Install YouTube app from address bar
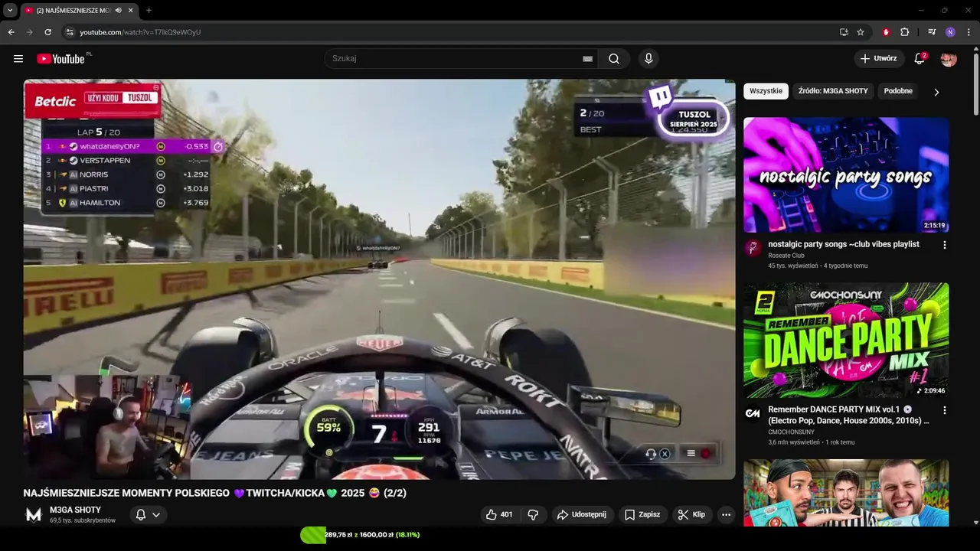Viewport: 980px width, 551px height. [844, 32]
